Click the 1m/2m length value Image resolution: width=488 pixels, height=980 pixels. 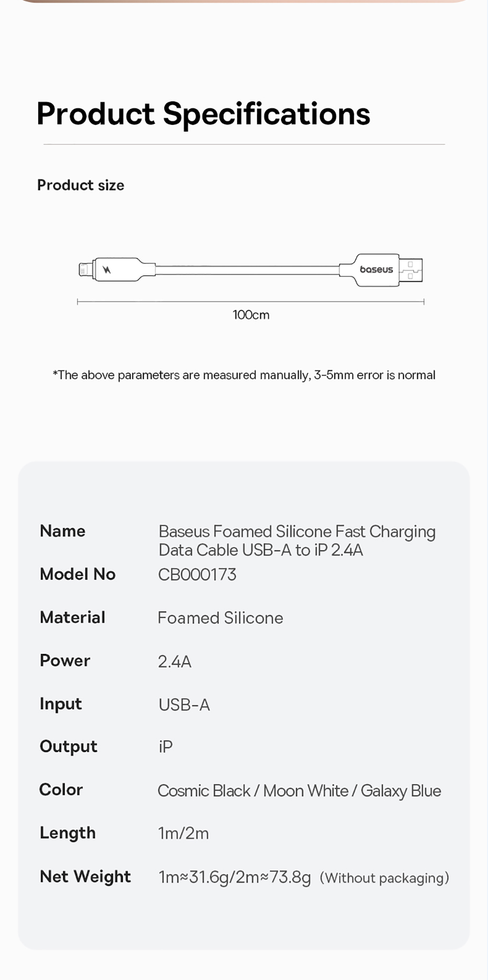tap(184, 833)
